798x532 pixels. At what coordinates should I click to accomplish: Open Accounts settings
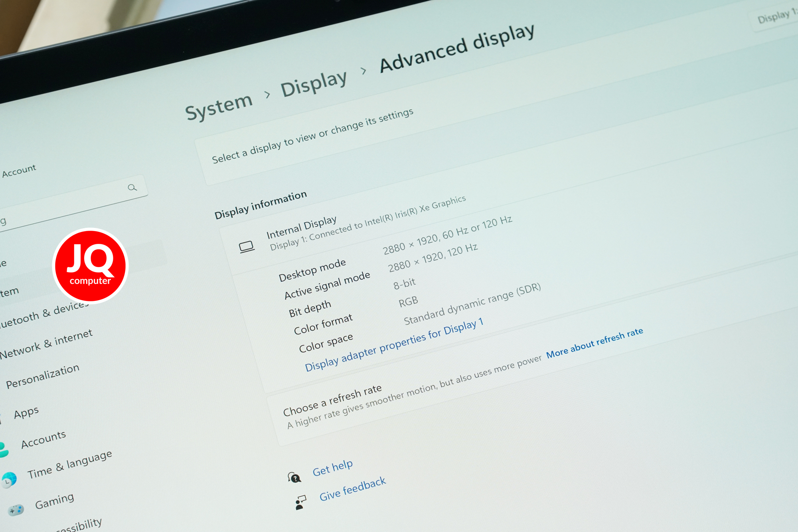(43, 439)
